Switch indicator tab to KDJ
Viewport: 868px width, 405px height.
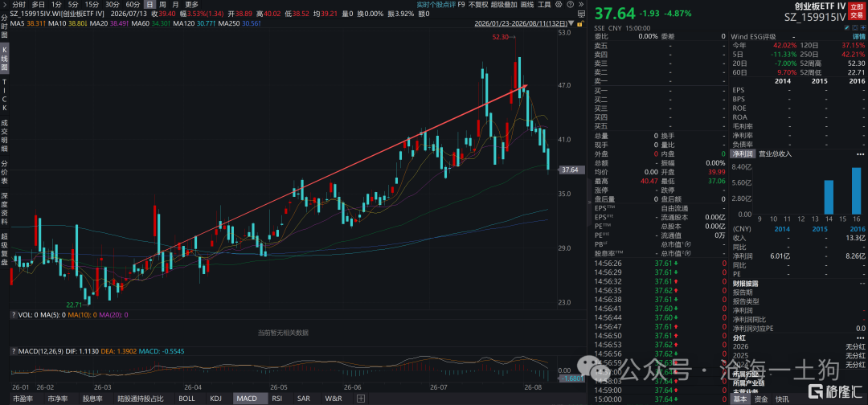tap(217, 399)
